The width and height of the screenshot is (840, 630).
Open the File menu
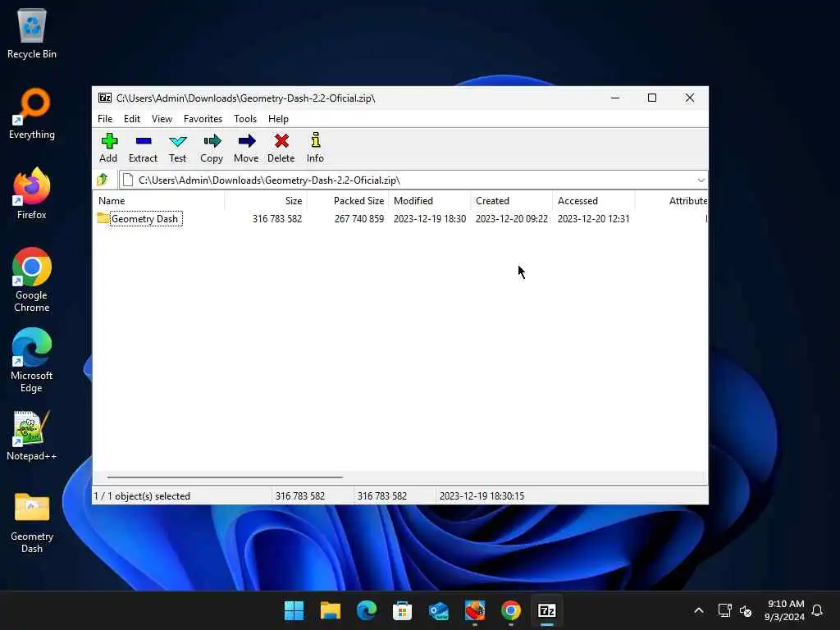click(x=105, y=119)
